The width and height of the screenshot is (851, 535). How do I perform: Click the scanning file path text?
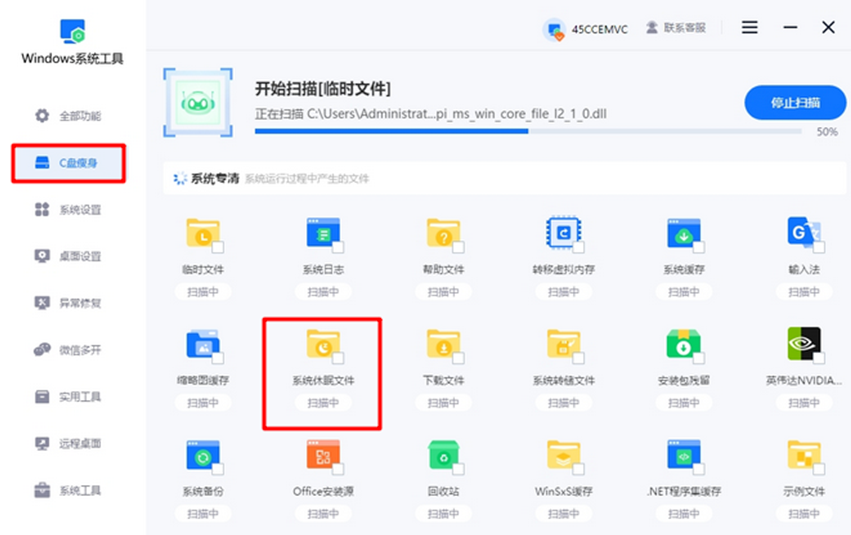[x=431, y=114]
